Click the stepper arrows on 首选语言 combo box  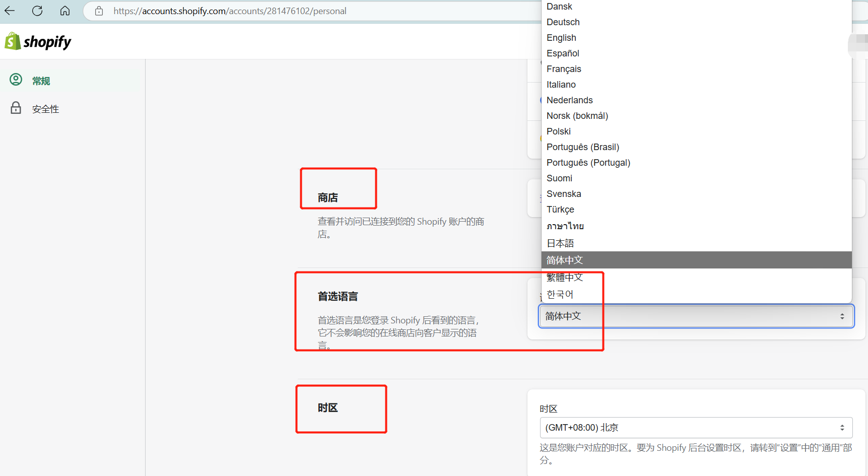pyautogui.click(x=841, y=316)
